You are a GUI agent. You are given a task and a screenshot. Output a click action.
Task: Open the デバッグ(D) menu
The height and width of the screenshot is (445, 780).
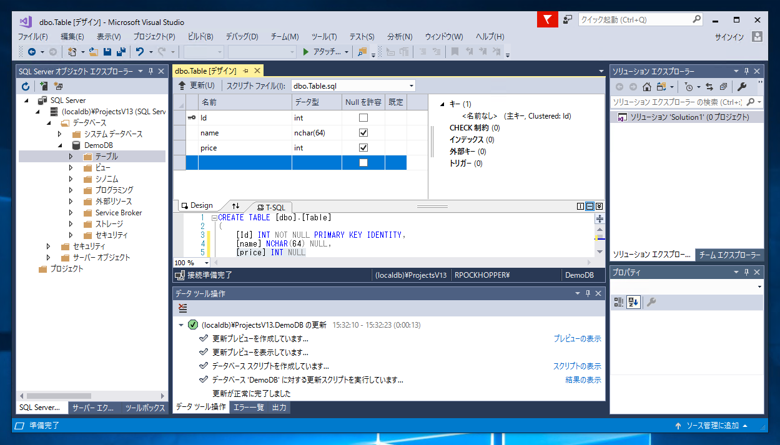point(242,37)
